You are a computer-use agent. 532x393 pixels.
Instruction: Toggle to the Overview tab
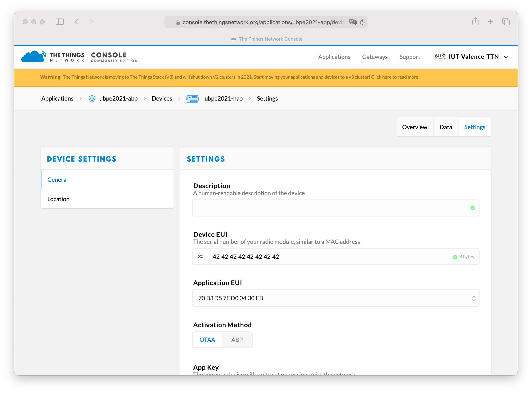click(415, 127)
